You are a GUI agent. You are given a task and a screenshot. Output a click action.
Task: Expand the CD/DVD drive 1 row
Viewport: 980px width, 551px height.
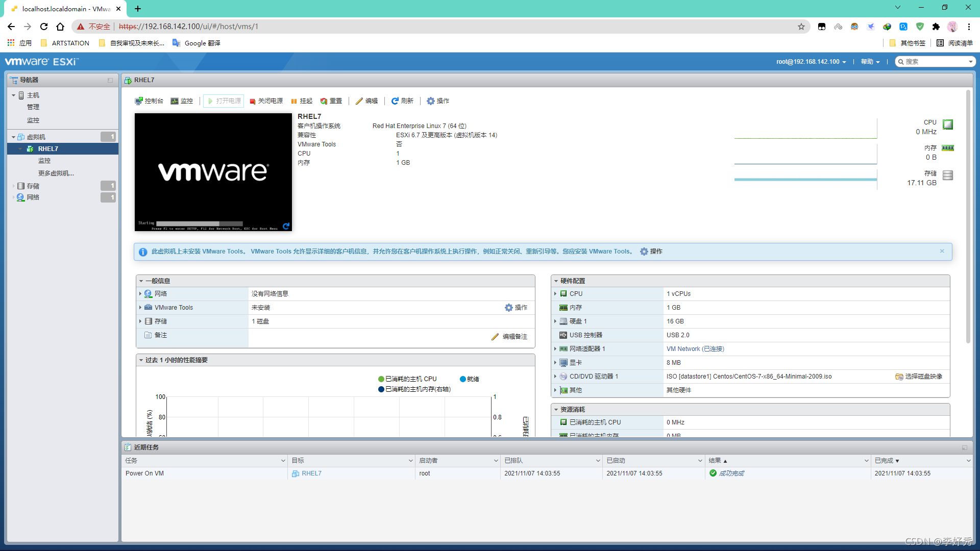(555, 377)
